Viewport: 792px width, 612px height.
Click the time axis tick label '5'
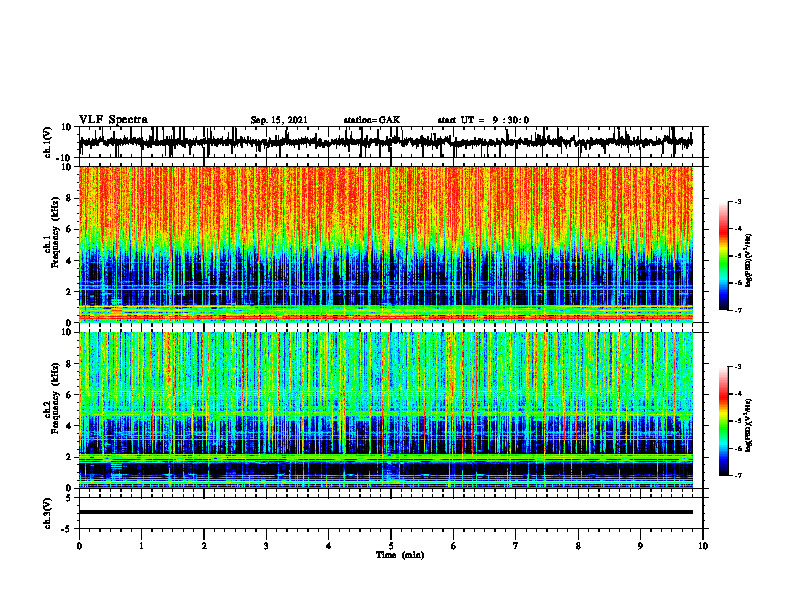[x=391, y=546]
